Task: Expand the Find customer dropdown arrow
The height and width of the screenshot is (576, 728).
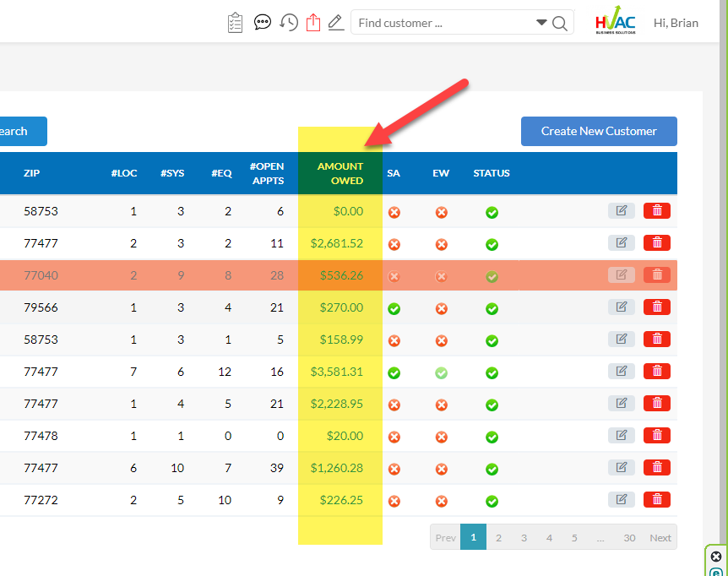Action: 541,23
